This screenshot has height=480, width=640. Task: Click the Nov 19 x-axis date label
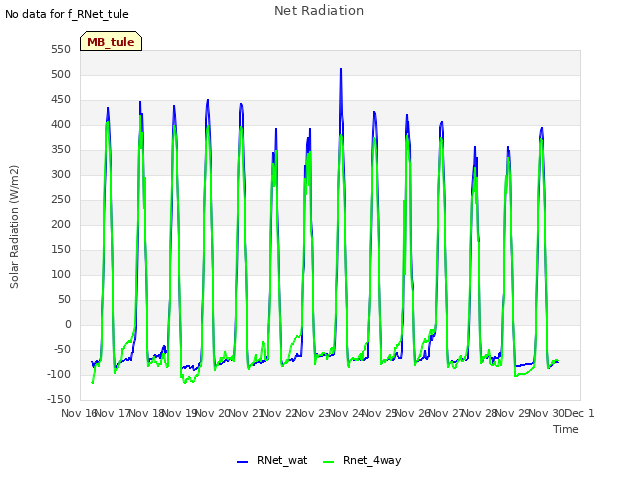pos(180,413)
